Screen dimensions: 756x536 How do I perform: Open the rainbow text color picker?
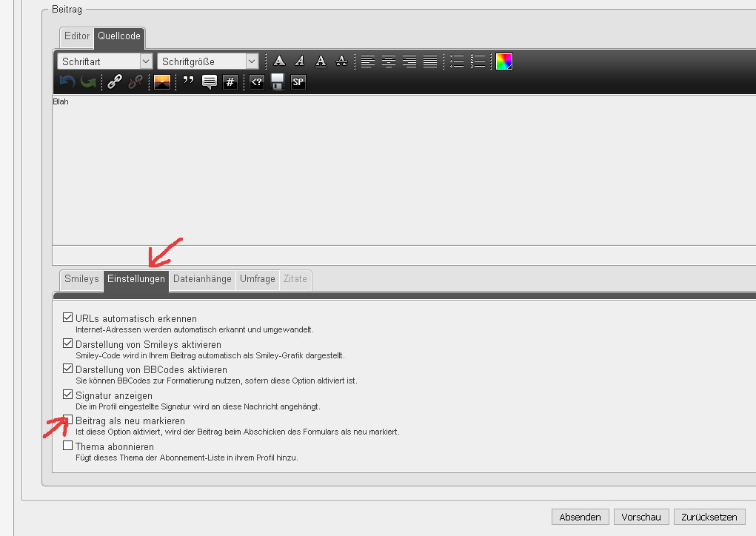coord(504,61)
